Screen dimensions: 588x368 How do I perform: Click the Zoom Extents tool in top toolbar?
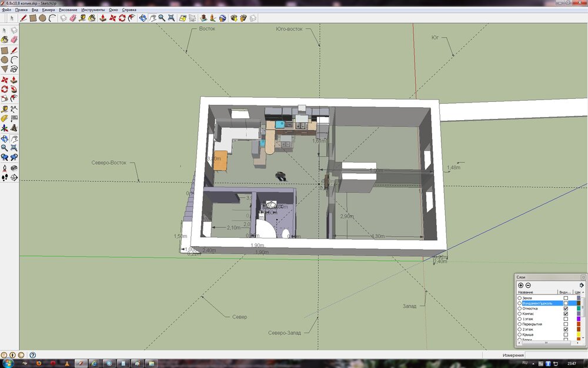[x=171, y=18]
